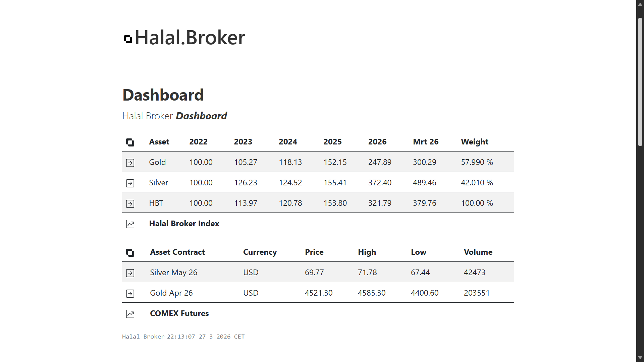This screenshot has width=644, height=362.
Task: Open the Silver May 26 arrow icon
Action: coord(130,273)
